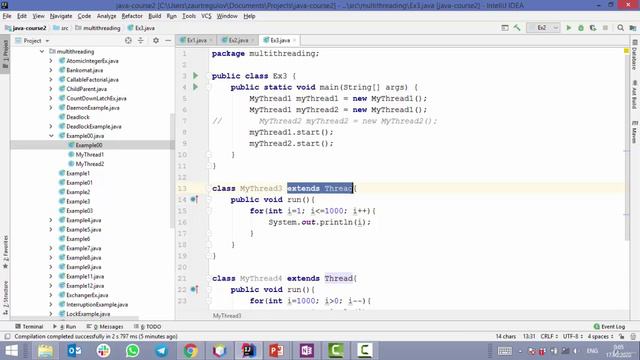640x360 pixels.
Task: Click the Build project hammer icon
Action: pyautogui.click(x=517, y=28)
